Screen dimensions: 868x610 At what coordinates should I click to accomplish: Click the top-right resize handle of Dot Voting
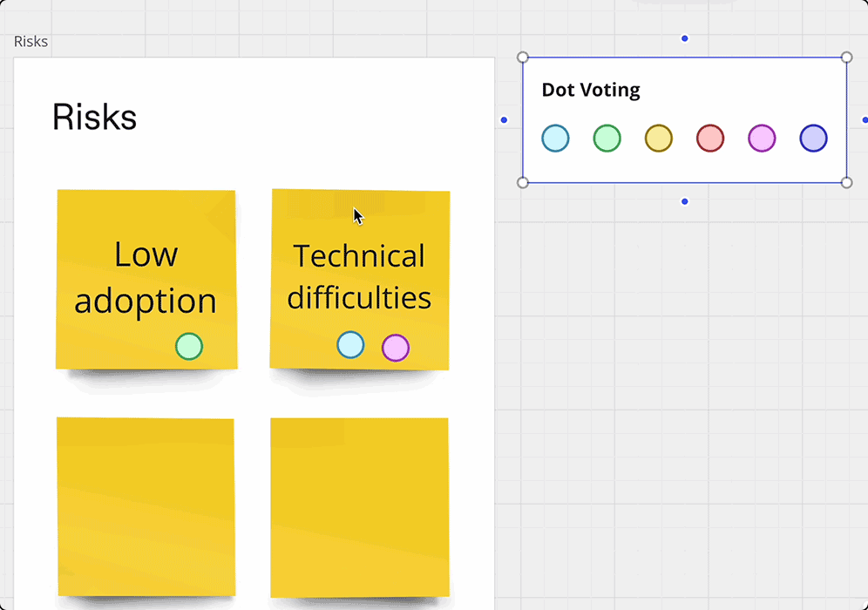point(846,58)
